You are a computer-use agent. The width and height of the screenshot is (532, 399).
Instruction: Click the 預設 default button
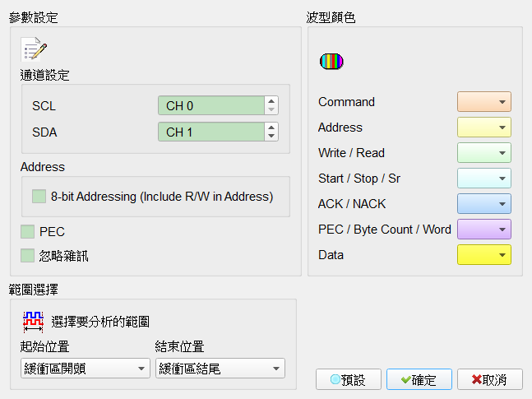[349, 379]
